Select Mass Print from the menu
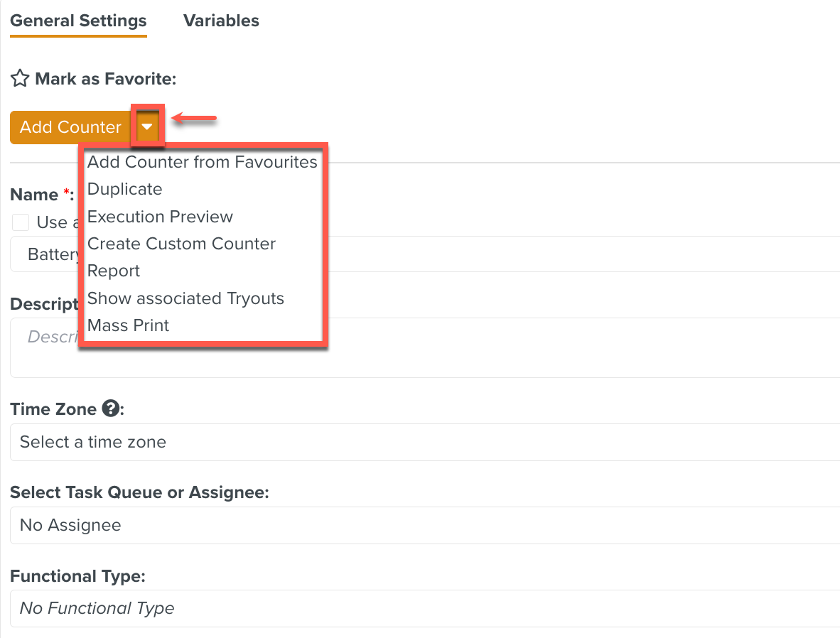The height and width of the screenshot is (638, 840). [128, 325]
